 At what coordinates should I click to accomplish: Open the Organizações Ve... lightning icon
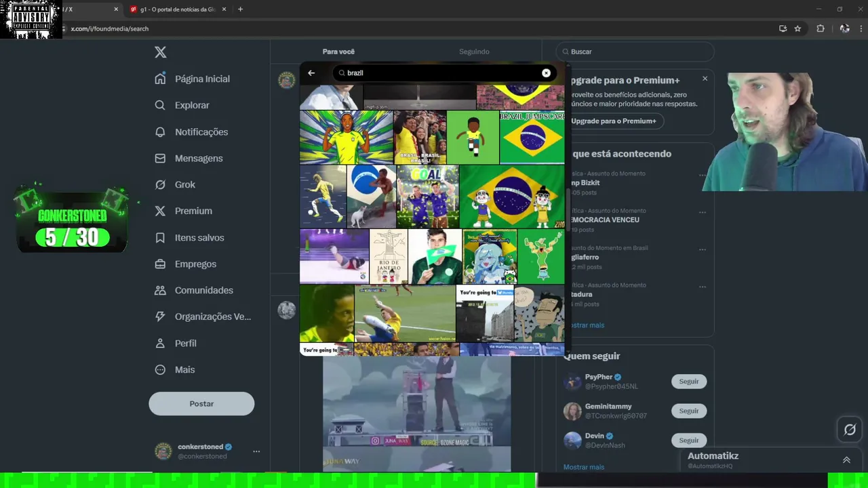(x=160, y=317)
